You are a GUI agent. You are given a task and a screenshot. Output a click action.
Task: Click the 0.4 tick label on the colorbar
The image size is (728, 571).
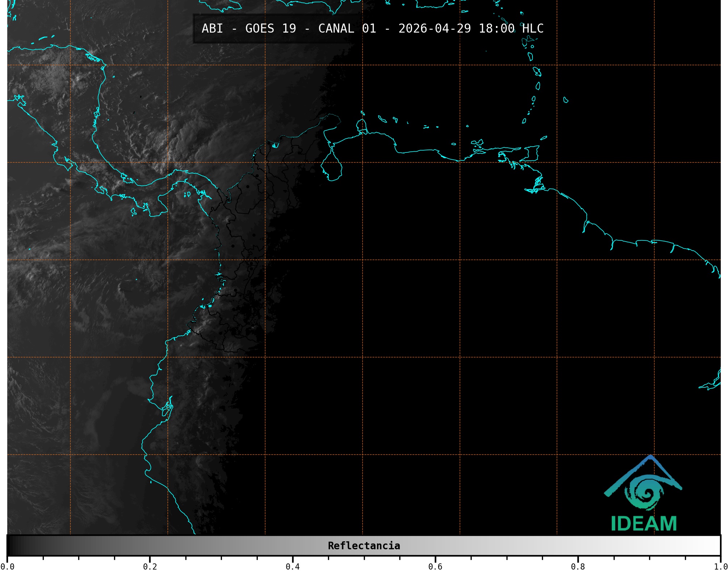point(293,566)
